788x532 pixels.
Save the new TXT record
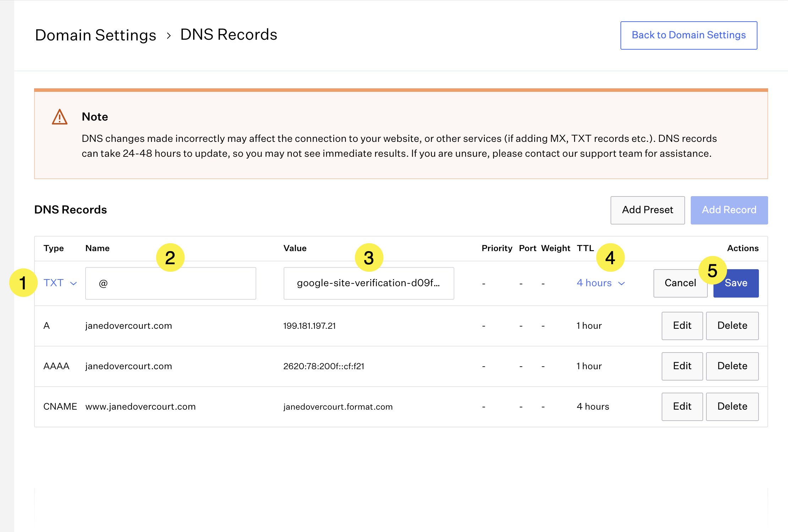[736, 283]
